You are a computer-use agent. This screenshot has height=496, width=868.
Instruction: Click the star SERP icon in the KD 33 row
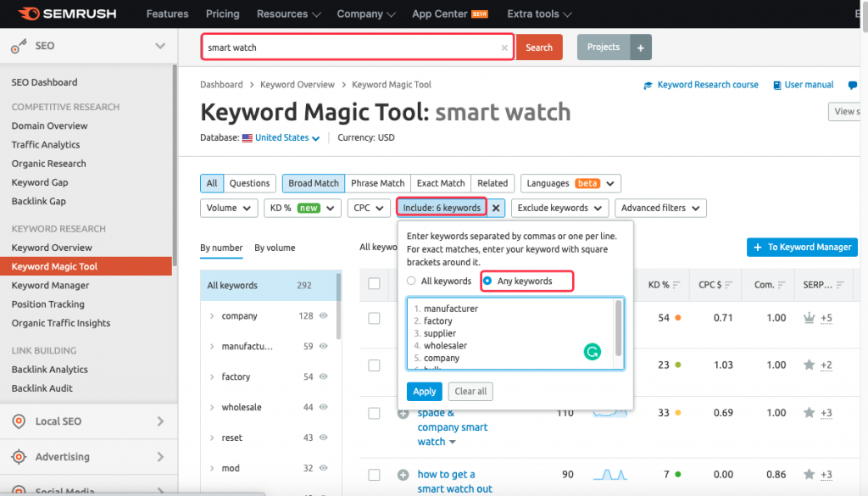pyautogui.click(x=809, y=412)
